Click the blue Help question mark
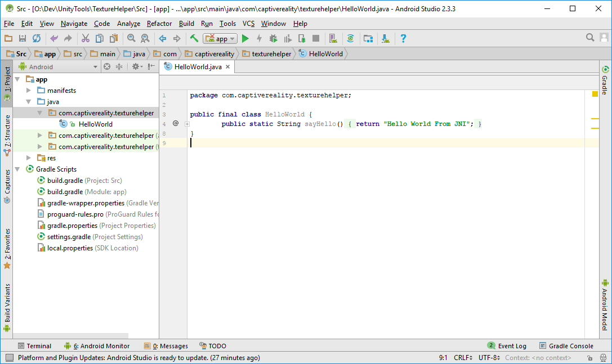Screen dimensions: 612x364 403,38
